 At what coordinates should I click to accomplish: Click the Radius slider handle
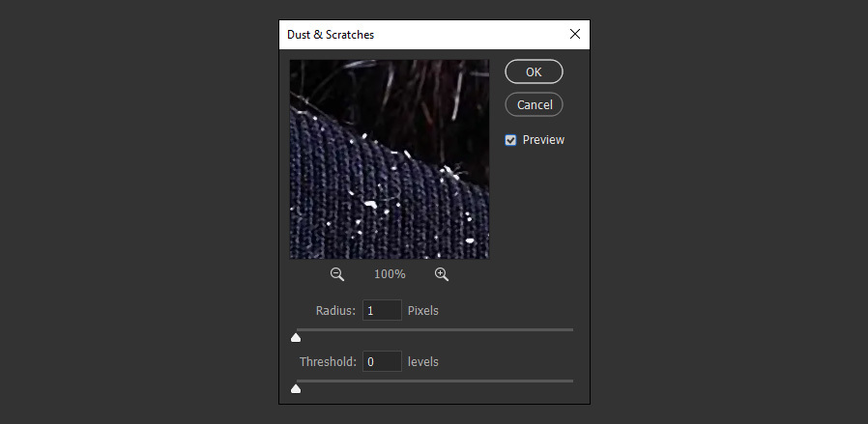point(296,337)
